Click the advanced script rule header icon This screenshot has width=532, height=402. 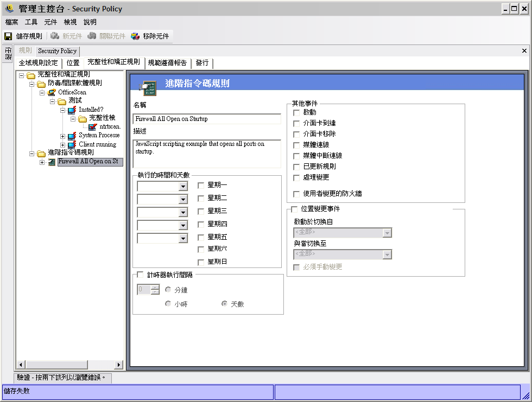pyautogui.click(x=148, y=88)
